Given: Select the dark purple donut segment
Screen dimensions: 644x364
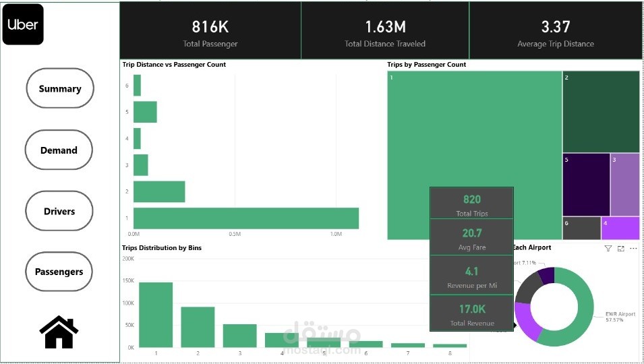Looking at the screenshot, I should click(547, 275).
